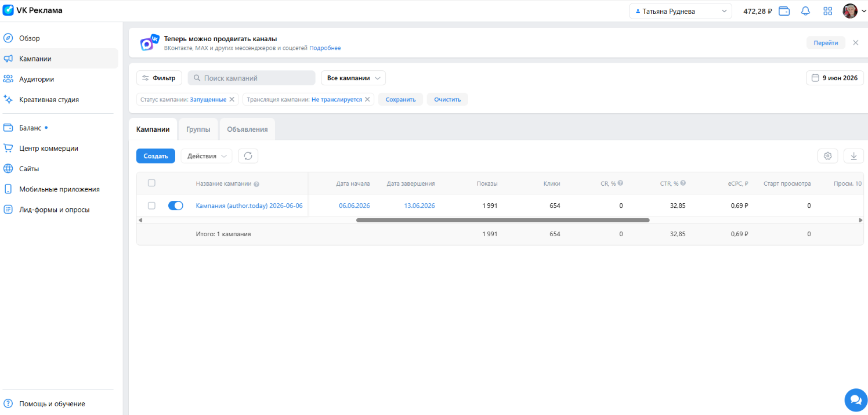868x415 pixels.
Task: Toggle off the author.today campaign switch
Action: (176, 205)
